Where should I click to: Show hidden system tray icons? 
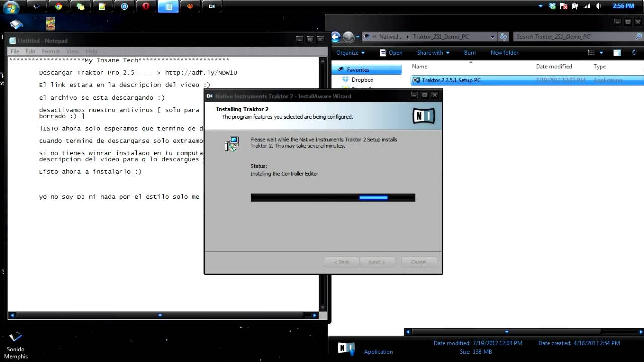[541, 6]
